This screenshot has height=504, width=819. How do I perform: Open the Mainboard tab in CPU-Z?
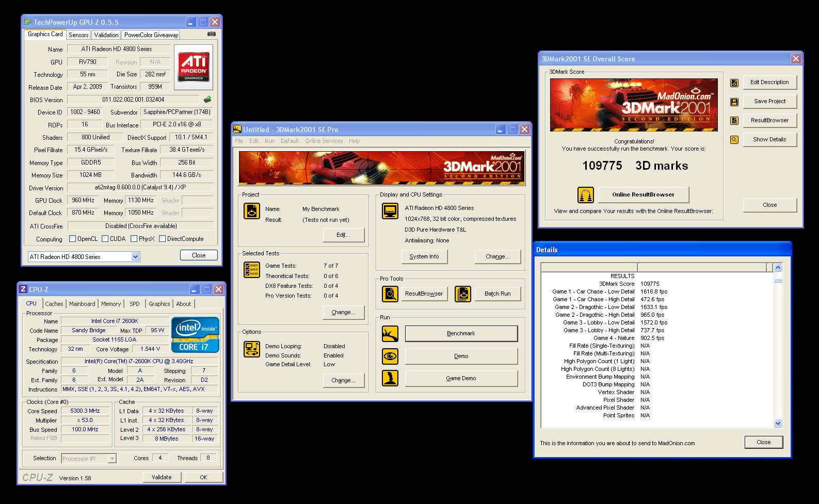(x=82, y=304)
